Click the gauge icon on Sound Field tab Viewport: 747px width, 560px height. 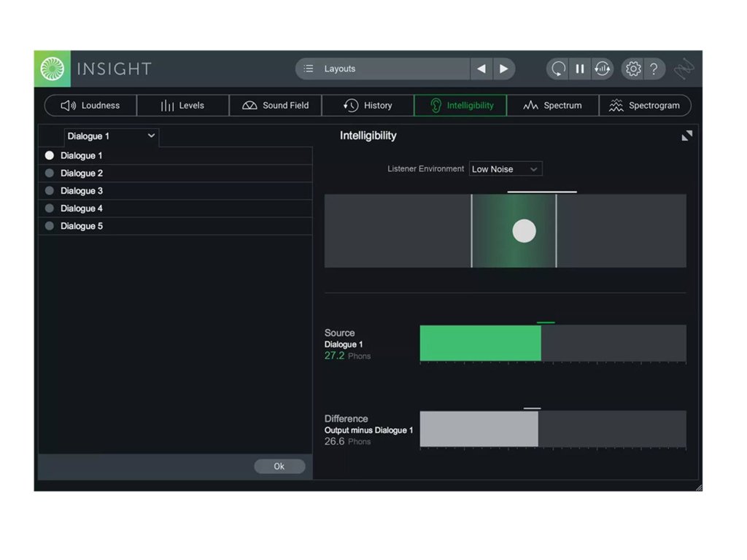[249, 105]
